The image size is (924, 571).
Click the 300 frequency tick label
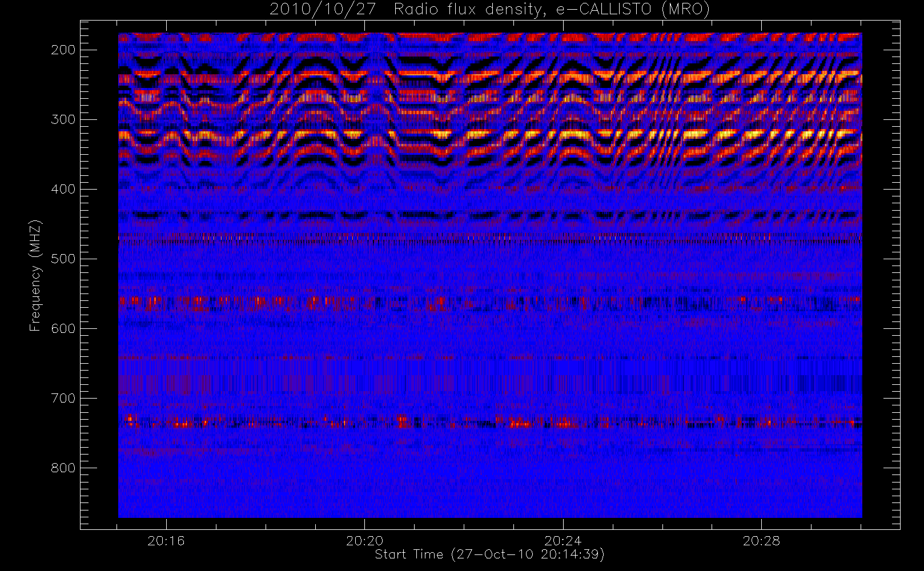pos(63,119)
